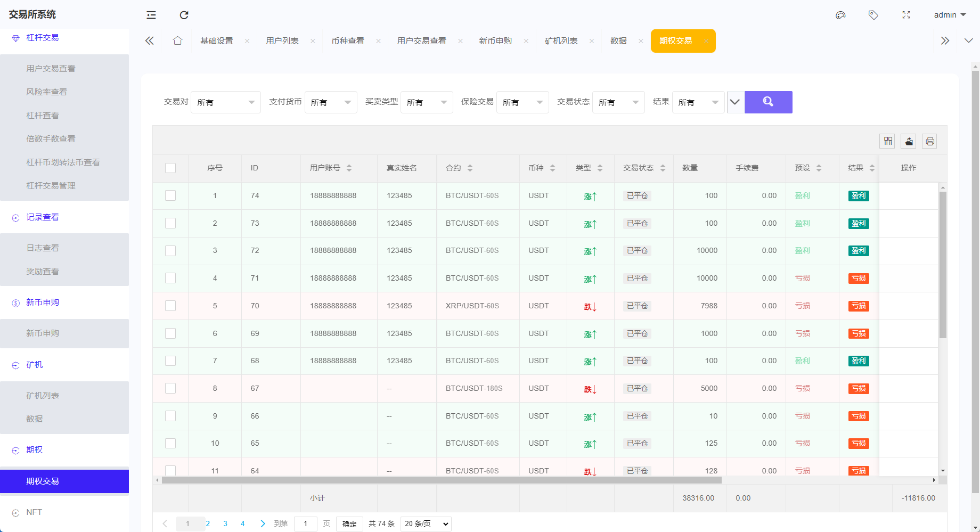Open 杠杆交易管理 in the sidebar

tap(51, 186)
